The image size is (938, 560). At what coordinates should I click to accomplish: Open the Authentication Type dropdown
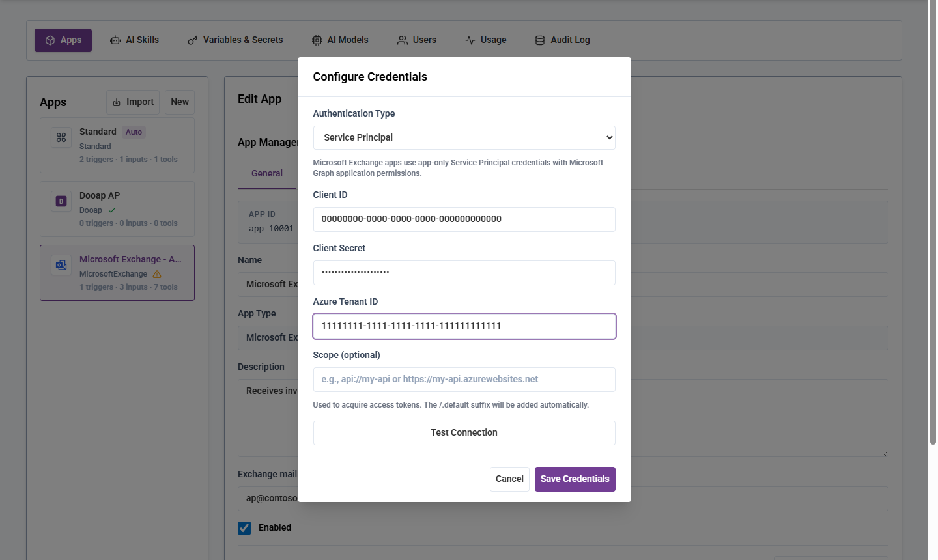tap(464, 138)
